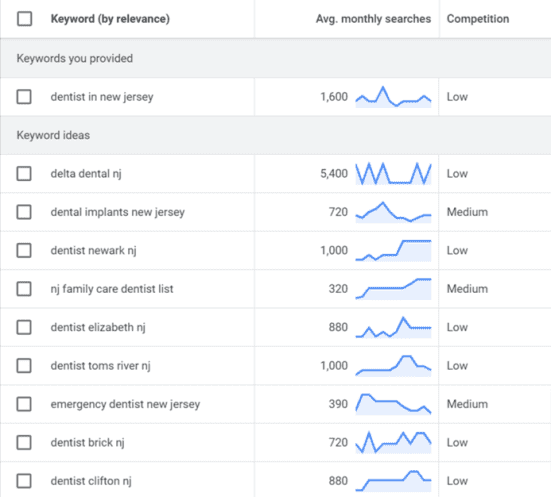Click keyword text 'delta dental nj'
The width and height of the screenshot is (551, 497).
tap(86, 174)
